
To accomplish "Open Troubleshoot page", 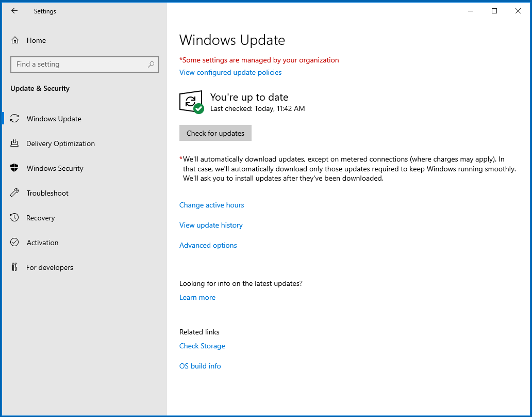I will [84, 193].
